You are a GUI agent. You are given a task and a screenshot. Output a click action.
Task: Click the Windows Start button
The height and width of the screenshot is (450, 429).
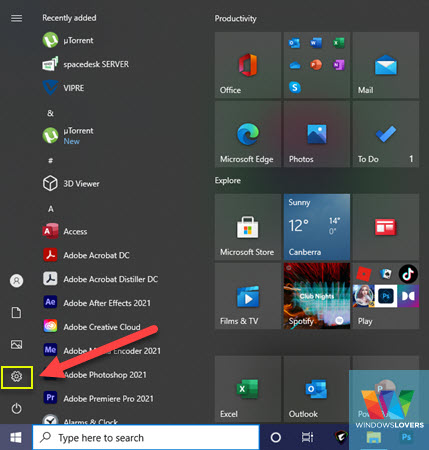(x=16, y=437)
